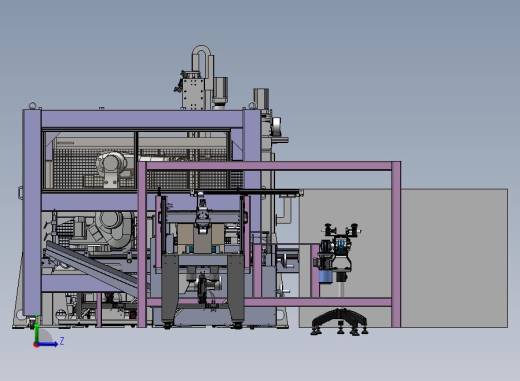Select the purple top beam of left frame

tap(142, 119)
